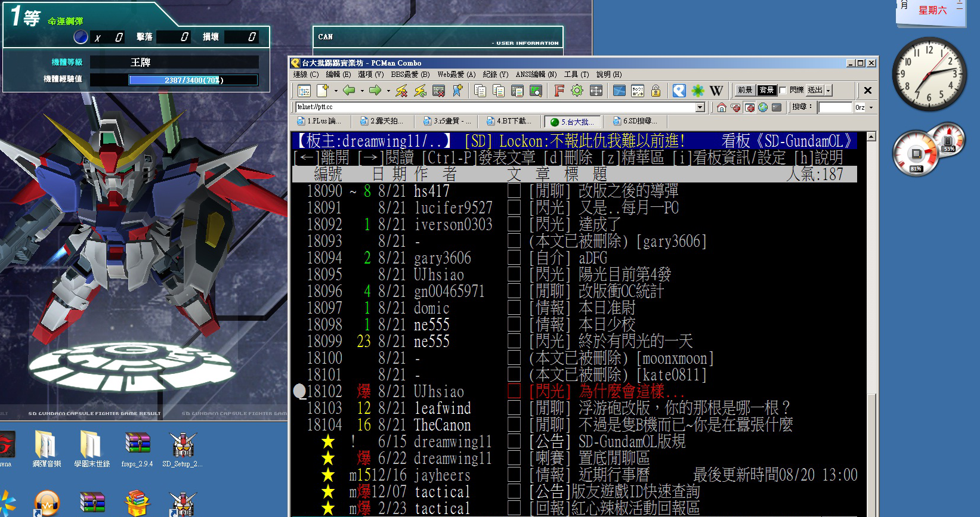Go to the home page via house icon
The width and height of the screenshot is (980, 517).
(722, 107)
